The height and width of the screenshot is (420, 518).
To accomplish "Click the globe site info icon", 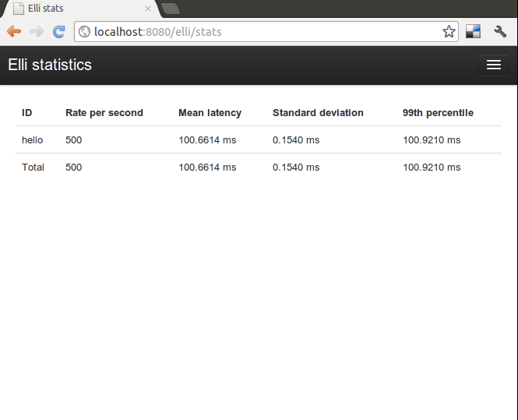I will click(85, 32).
